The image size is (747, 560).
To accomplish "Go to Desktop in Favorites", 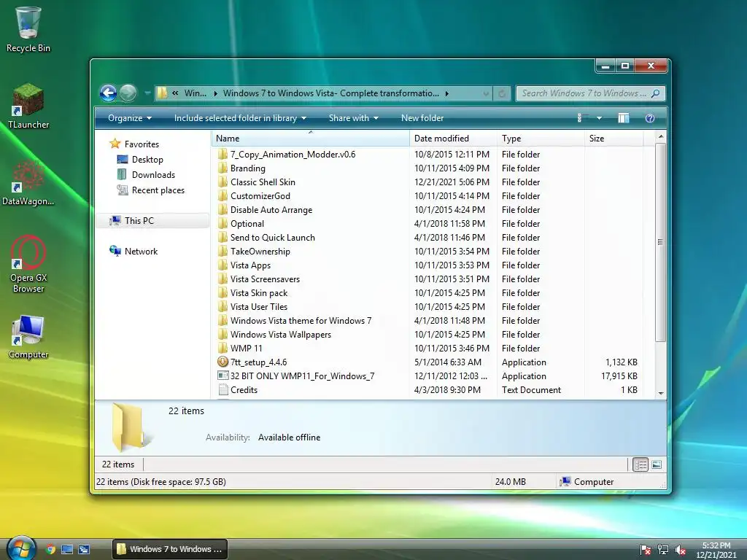I will pyautogui.click(x=147, y=160).
